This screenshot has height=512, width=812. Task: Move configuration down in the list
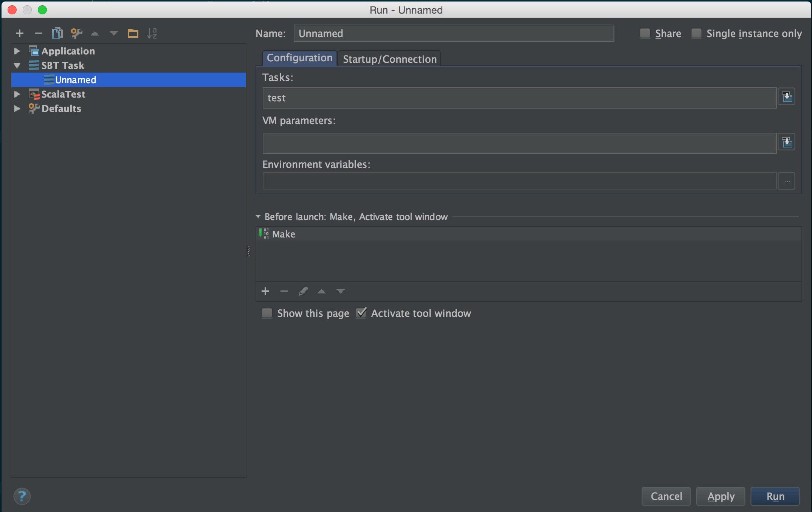[113, 34]
